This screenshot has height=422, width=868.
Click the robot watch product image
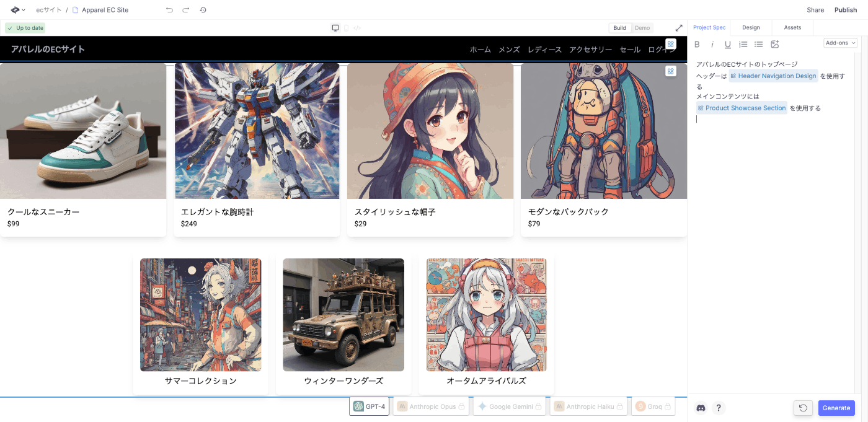(257, 131)
